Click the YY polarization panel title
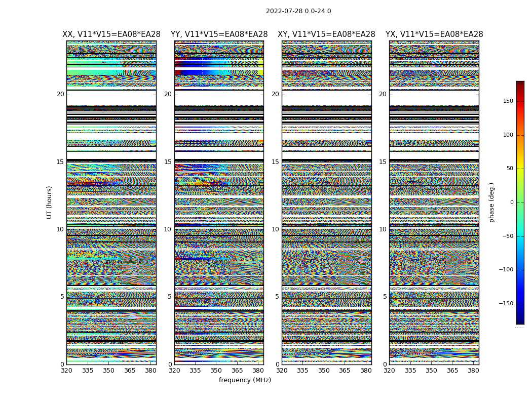Screen dimensions: 532x405 point(219,34)
